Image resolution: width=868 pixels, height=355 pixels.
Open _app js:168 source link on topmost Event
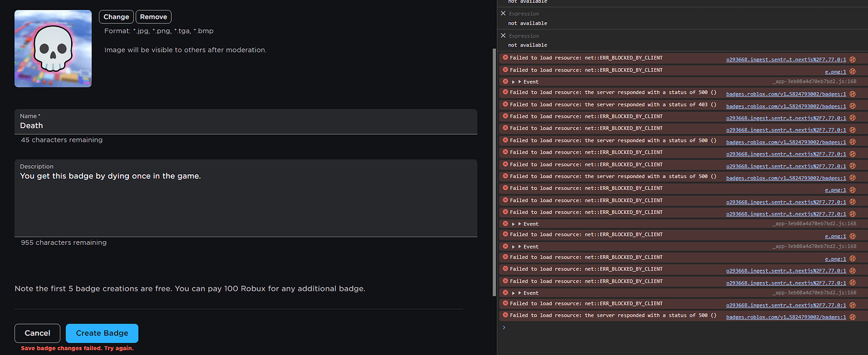point(813,82)
